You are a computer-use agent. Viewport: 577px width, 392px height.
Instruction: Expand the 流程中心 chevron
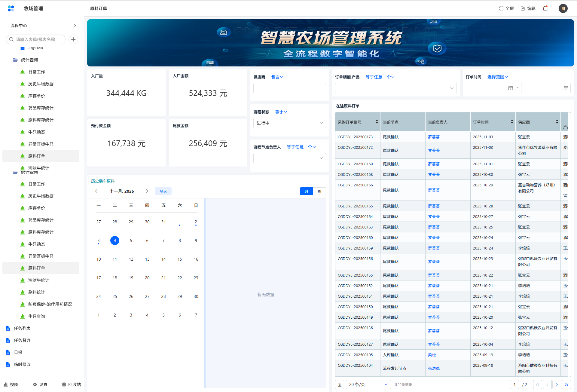(75, 26)
